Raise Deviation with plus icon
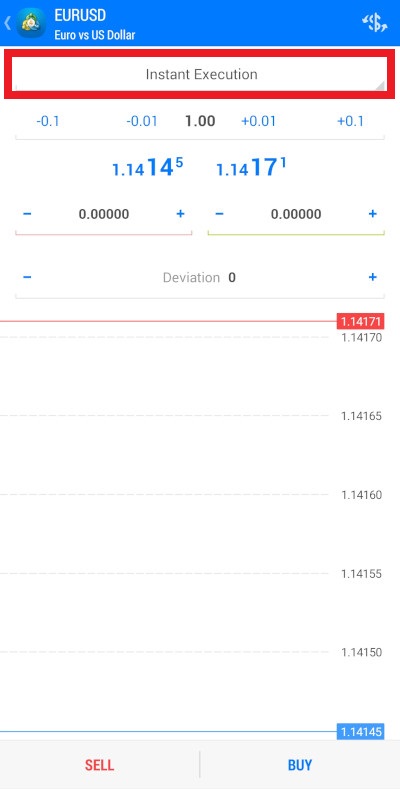Image resolution: width=400 pixels, height=789 pixels. [x=372, y=277]
